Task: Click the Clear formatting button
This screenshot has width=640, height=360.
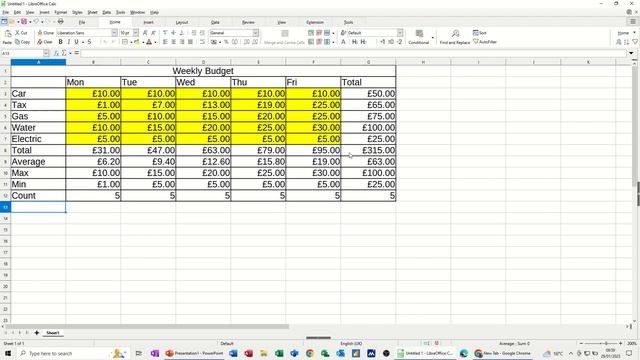Action: point(44,42)
